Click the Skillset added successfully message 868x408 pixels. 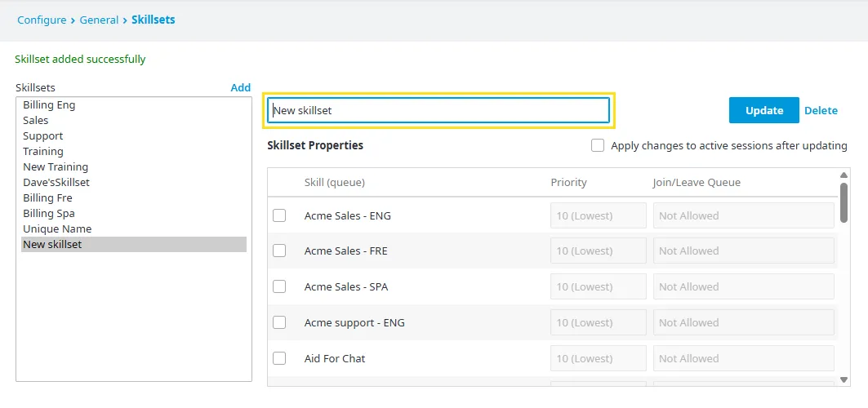80,59
